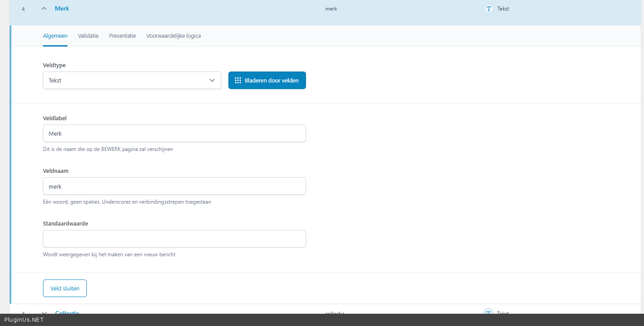Click the lowercase merk name in header row

(331, 9)
